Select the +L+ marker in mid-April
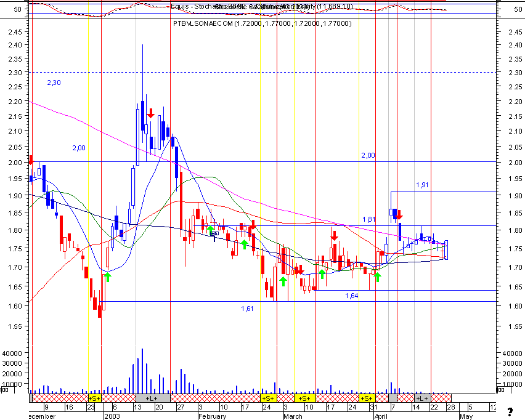 click(x=423, y=398)
